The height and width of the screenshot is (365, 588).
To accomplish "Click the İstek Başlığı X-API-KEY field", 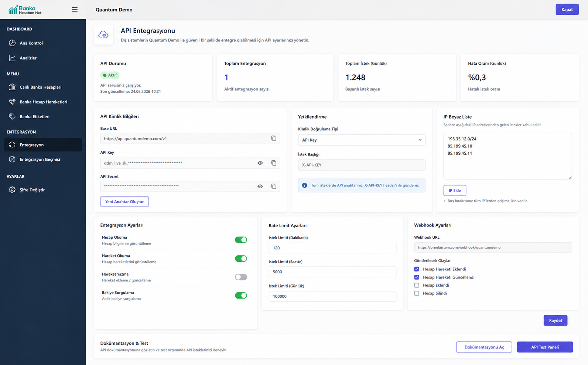I will click(362, 165).
